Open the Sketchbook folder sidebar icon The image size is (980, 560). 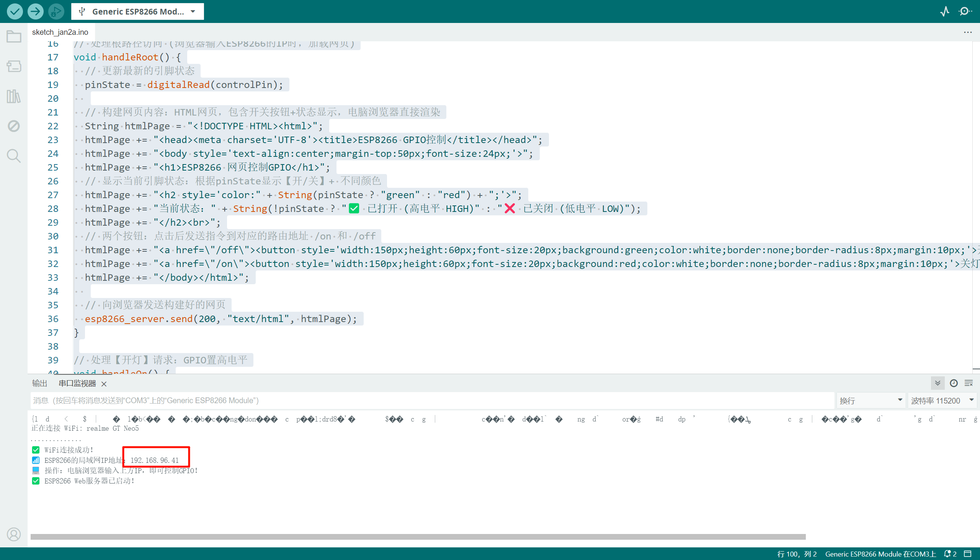tap(14, 37)
